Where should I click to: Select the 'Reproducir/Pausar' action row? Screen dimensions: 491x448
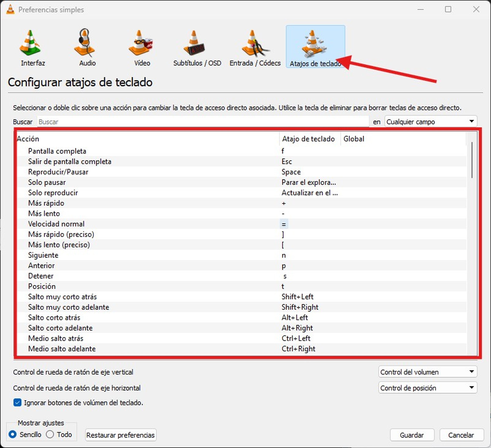pyautogui.click(x=242, y=172)
